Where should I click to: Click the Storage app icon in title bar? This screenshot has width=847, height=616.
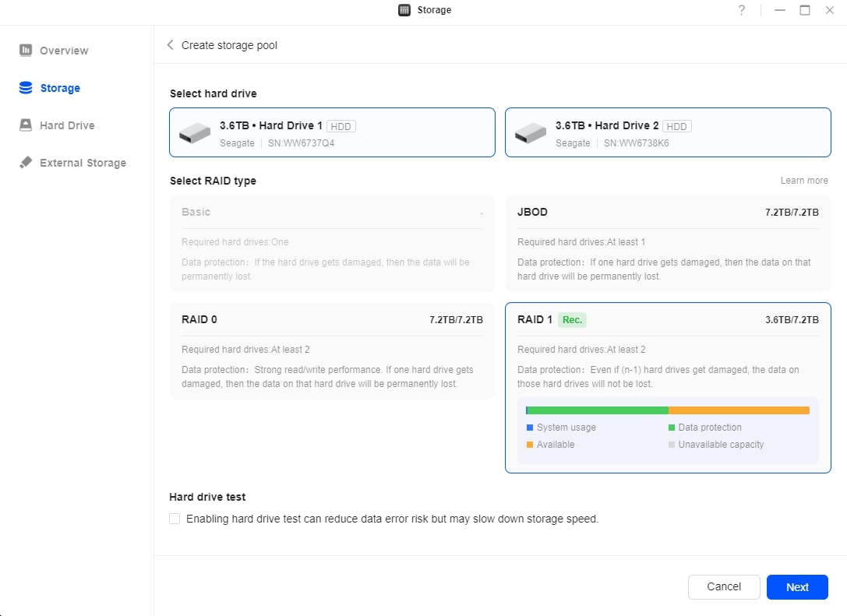point(404,10)
